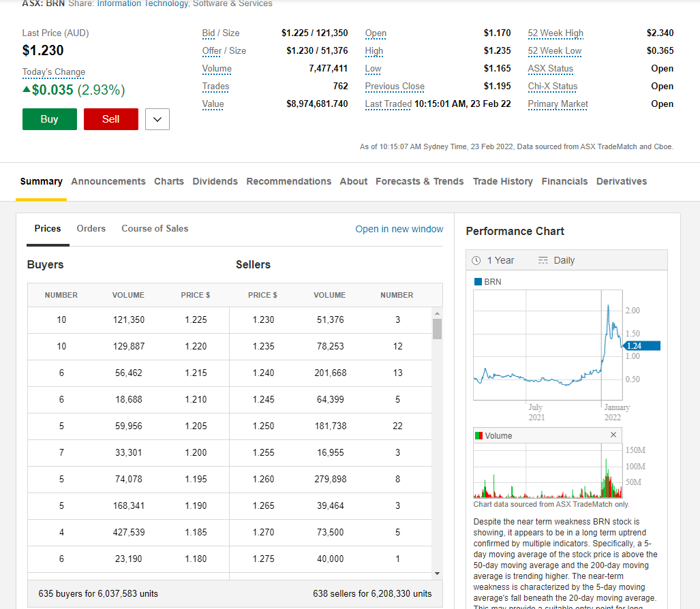Show the Orders tab
This screenshot has width=700, height=609.
point(91,229)
